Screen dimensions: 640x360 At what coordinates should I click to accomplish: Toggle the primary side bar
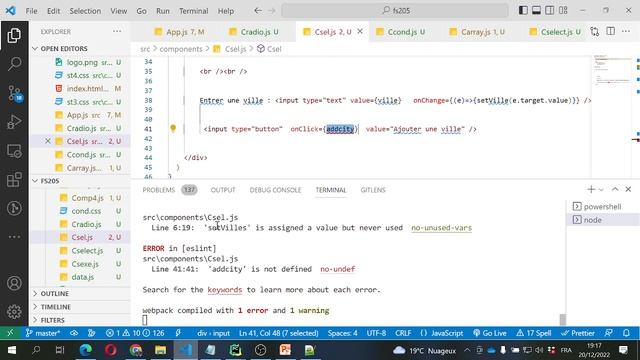(x=523, y=10)
